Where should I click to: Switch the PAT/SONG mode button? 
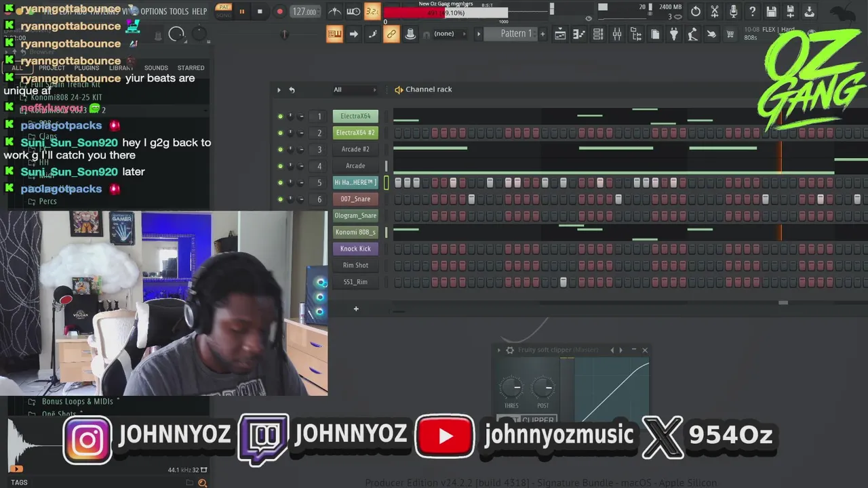pos(223,12)
